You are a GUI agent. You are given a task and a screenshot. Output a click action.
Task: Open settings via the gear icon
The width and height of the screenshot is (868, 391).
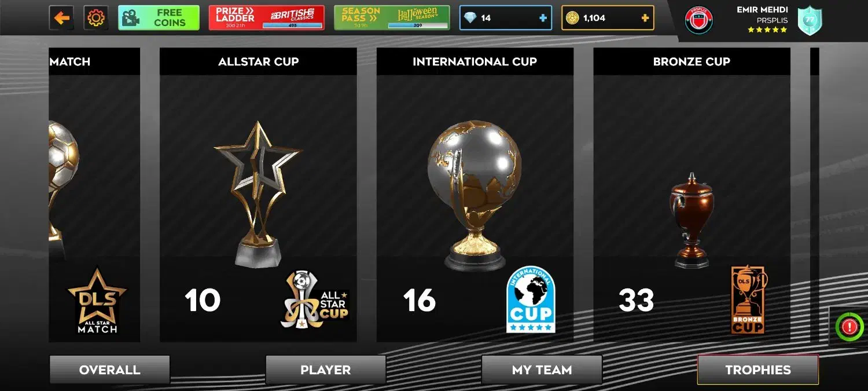(x=95, y=18)
